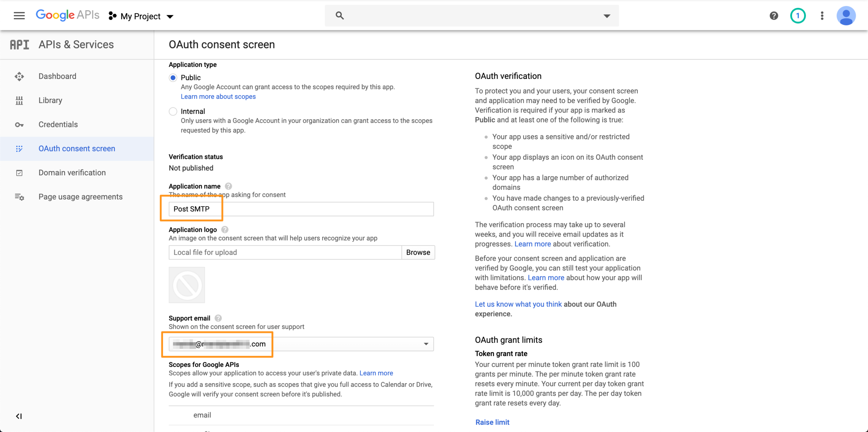The width and height of the screenshot is (868, 432).
Task: Click the magnifier search icon
Action: (339, 16)
